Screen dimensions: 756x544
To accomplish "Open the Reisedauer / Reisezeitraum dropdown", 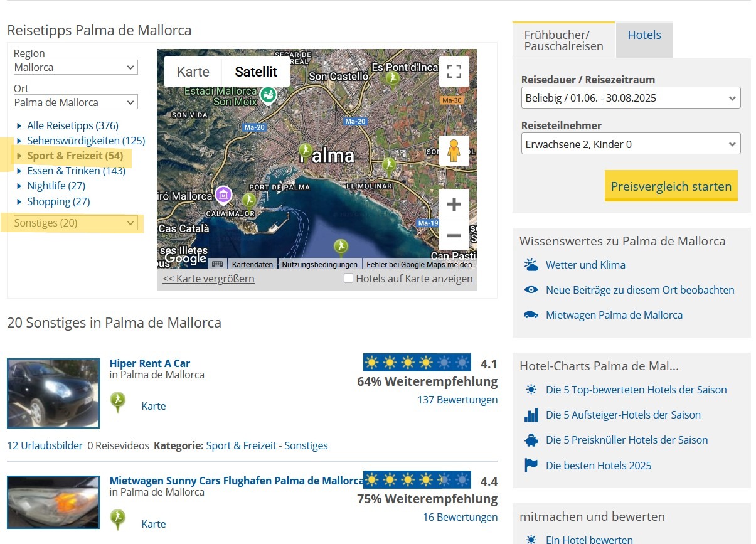I will coord(631,98).
